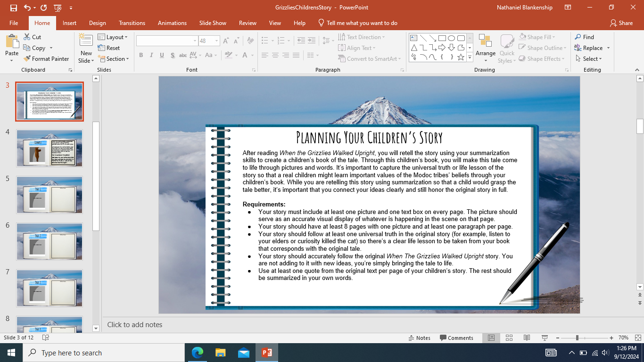Choose the text box shape icon
The width and height of the screenshot is (644, 362).
[413, 38]
